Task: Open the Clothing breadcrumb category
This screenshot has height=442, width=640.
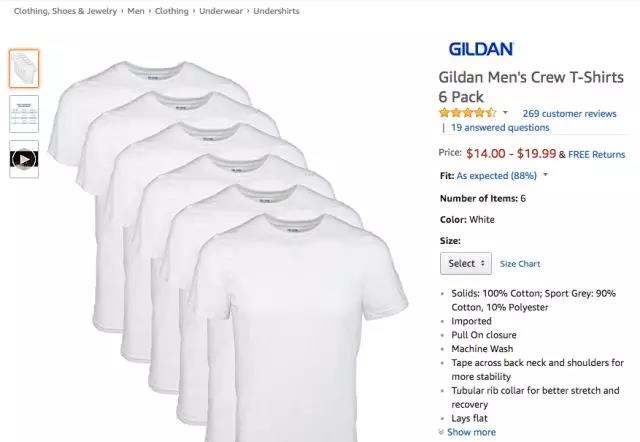Action: click(172, 11)
